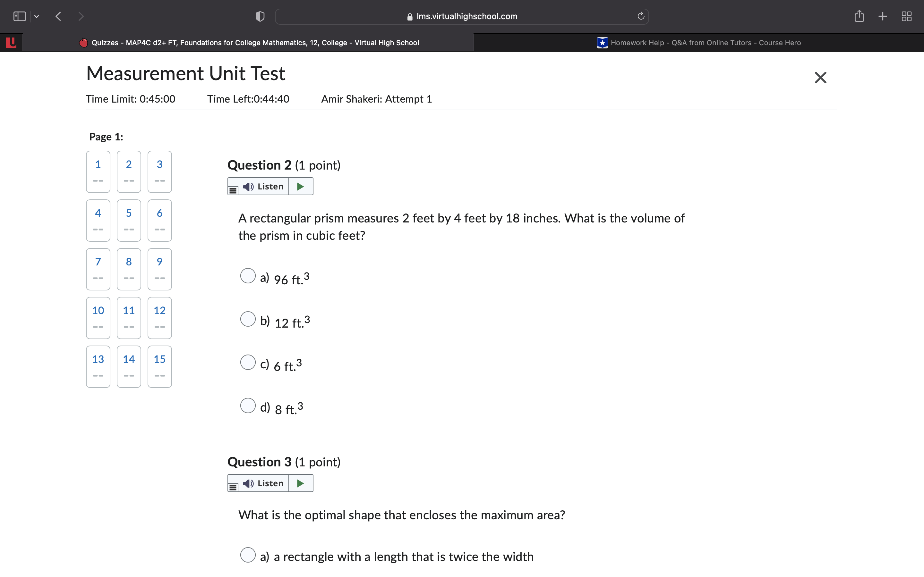Show the tab overview grid
Screen dimensions: 924x577
pyautogui.click(x=907, y=16)
